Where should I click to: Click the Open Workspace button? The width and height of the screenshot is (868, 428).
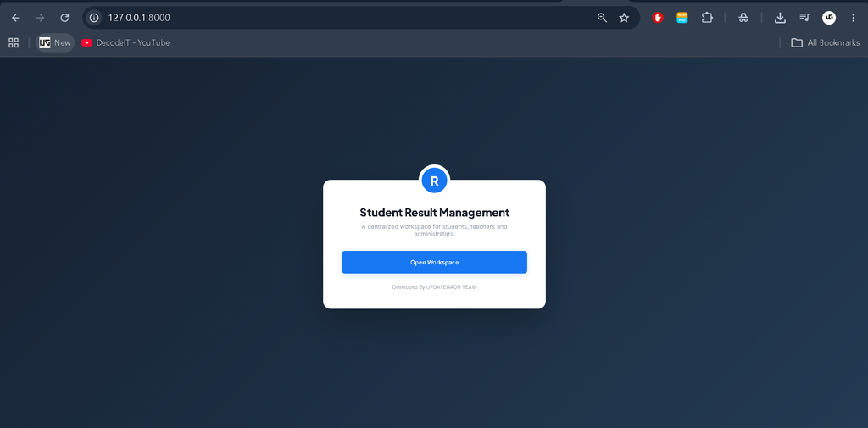tap(434, 262)
